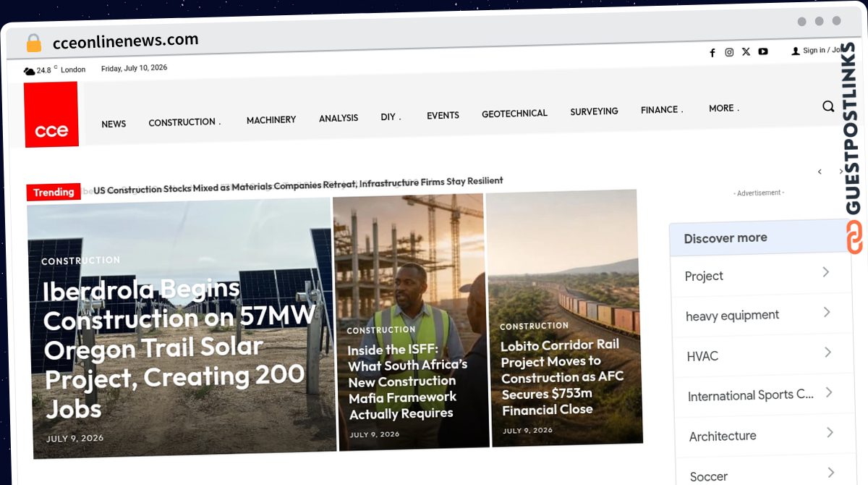The height and width of the screenshot is (485, 868).
Task: Open the Instagram social icon
Action: point(729,52)
